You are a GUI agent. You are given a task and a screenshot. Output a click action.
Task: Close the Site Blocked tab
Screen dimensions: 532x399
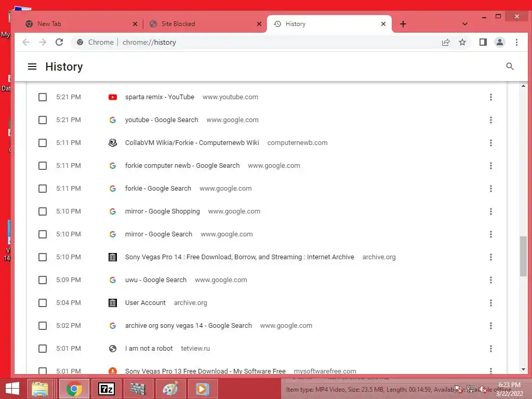click(259, 24)
